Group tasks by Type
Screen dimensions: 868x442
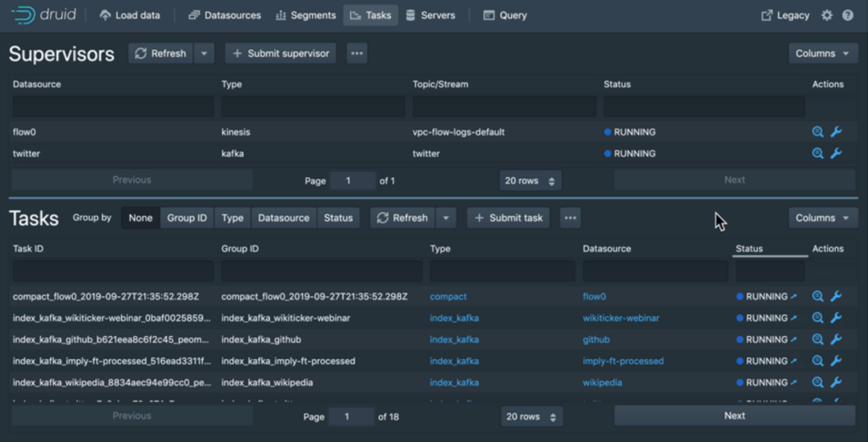(232, 218)
